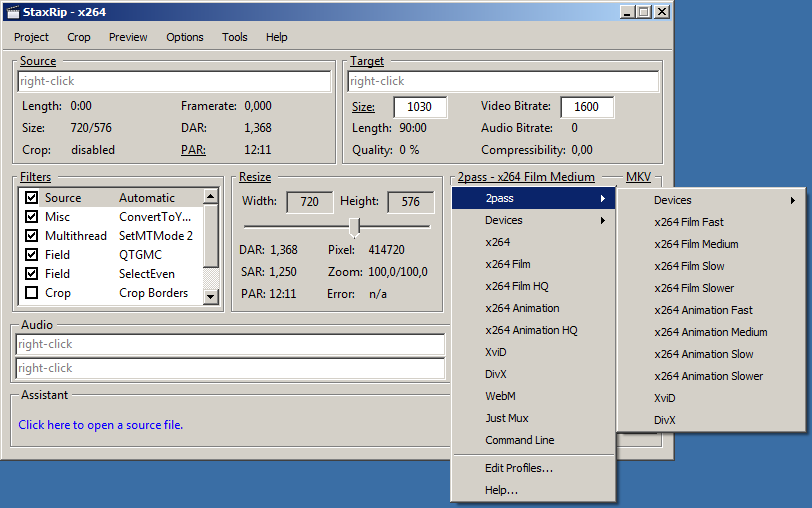
Task: Open the Help menu in menu bar
Action: click(277, 37)
